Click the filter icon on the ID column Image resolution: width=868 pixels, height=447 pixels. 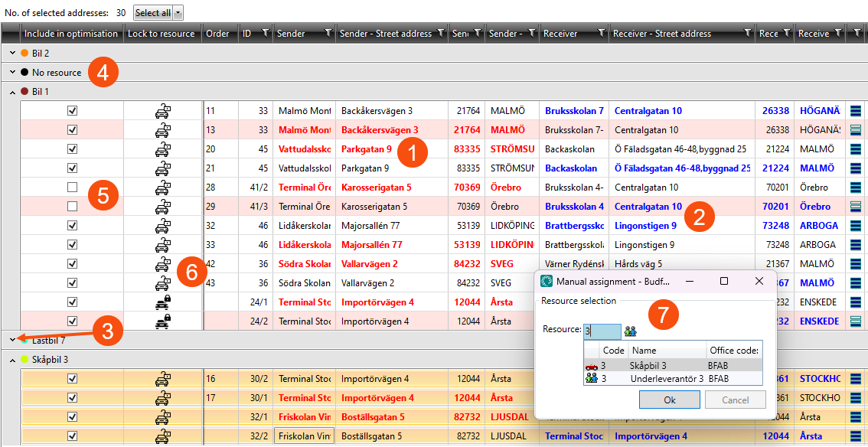point(265,33)
